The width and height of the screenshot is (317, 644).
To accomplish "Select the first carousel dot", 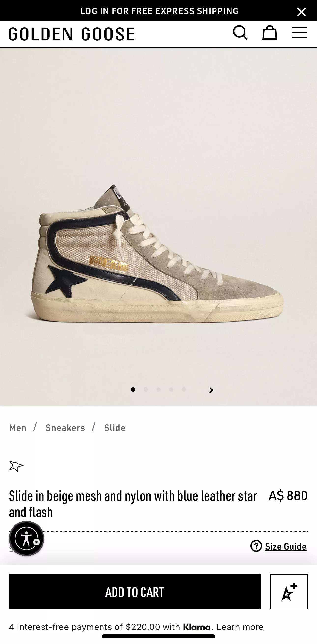I will 133,389.
